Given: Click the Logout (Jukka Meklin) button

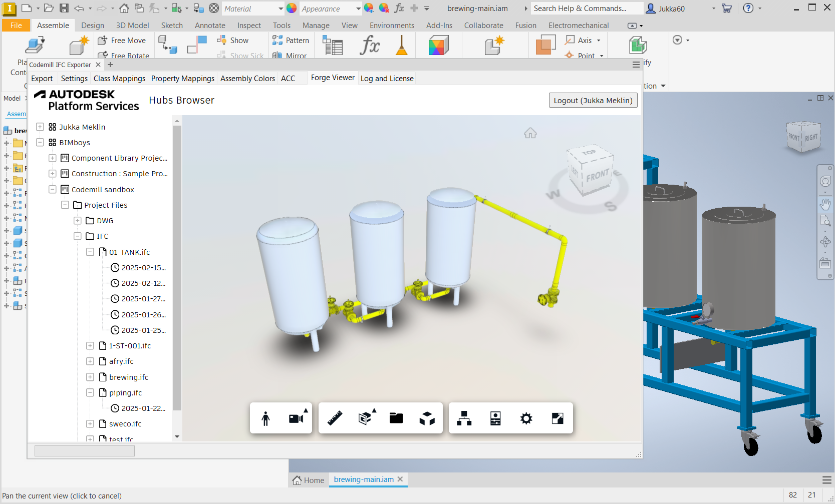Looking at the screenshot, I should click(593, 101).
